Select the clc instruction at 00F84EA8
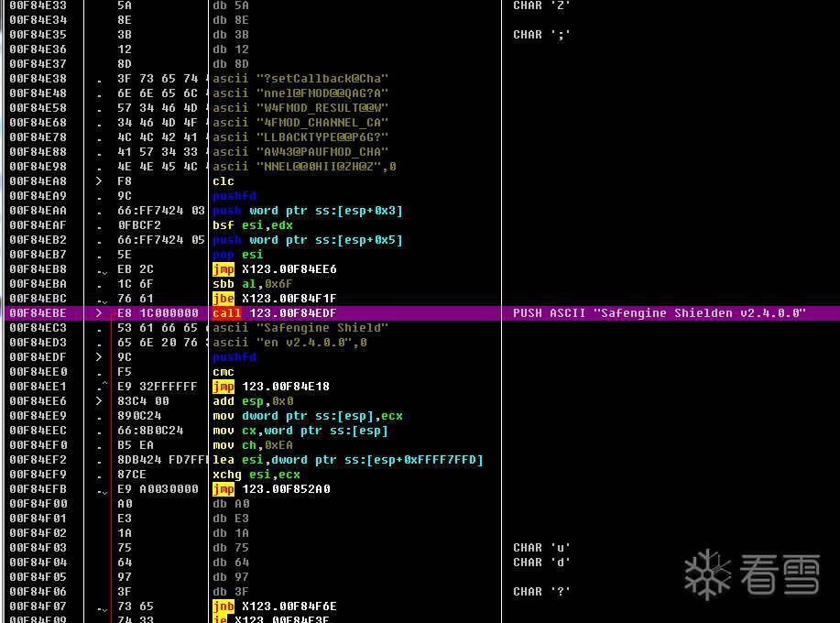 [x=224, y=181]
